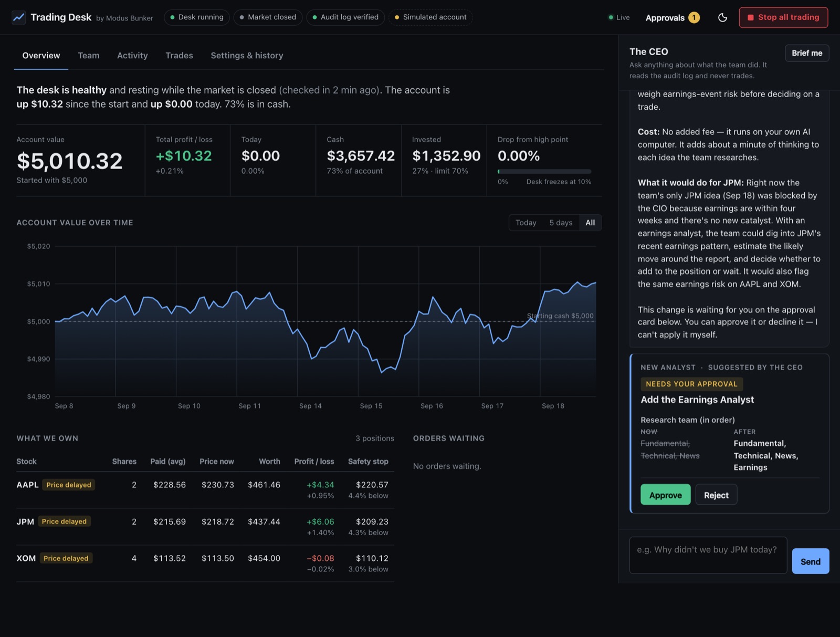Approve the Earnings Analyst suggestion

[665, 495]
